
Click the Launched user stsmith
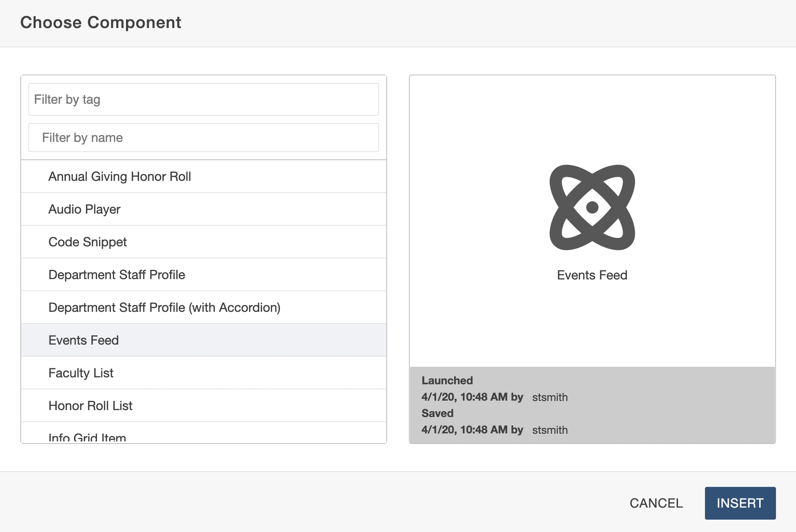[x=550, y=397]
